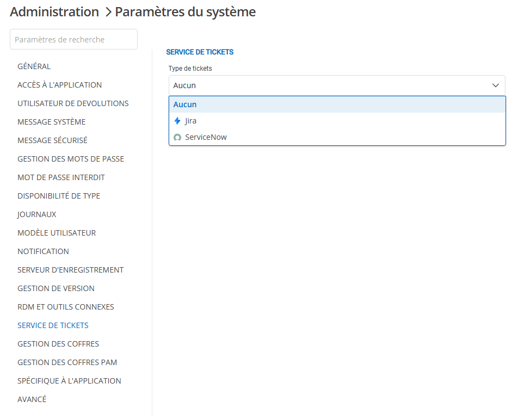Select the SERVICE DE TICKETS section
512x420 pixels.
tap(53, 325)
